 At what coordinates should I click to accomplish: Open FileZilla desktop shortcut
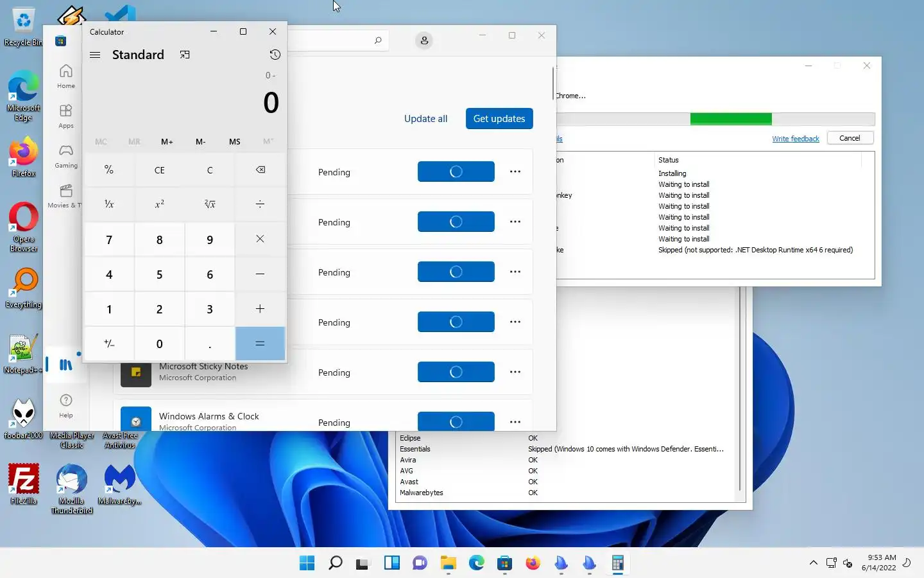(24, 484)
